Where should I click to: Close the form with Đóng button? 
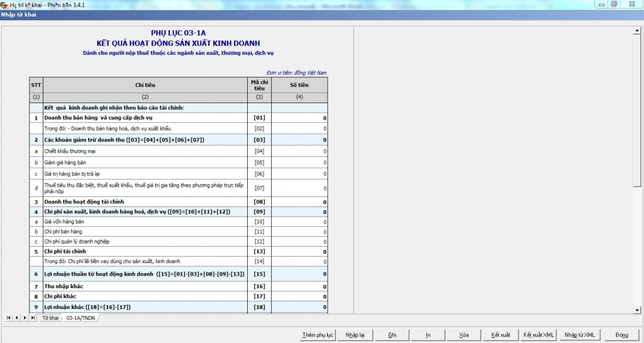click(622, 335)
